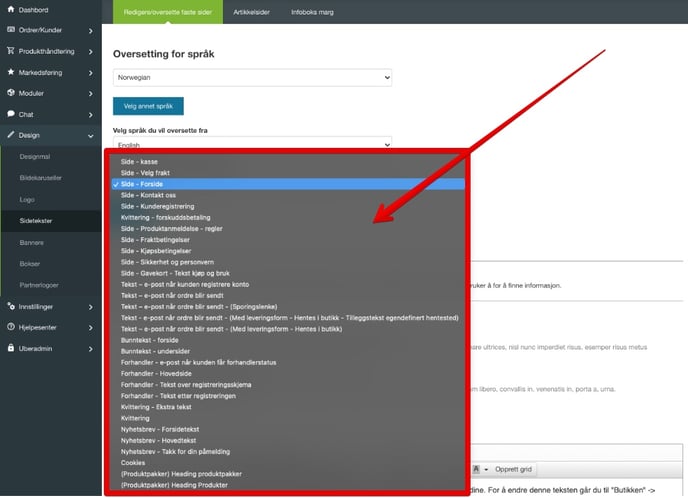Image resolution: width=688 pixels, height=498 pixels.
Task: Open the text color dropdown arrow
Action: [x=486, y=469]
